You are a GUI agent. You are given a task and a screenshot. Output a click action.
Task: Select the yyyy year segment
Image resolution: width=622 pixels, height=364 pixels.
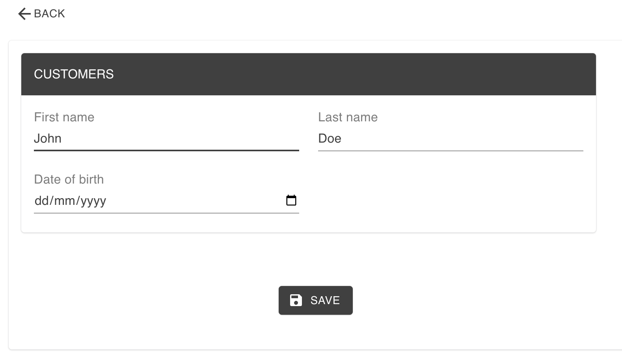[93, 201]
